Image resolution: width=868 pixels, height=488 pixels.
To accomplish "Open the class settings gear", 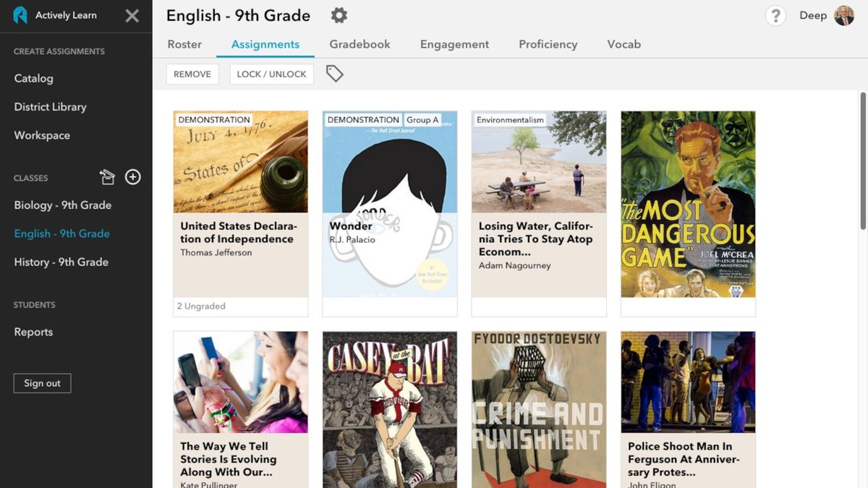I will (339, 14).
